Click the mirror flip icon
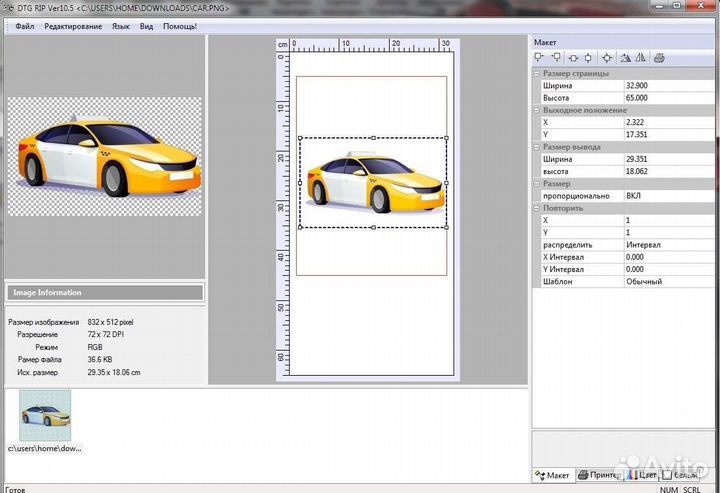Image resolution: width=720 pixels, height=493 pixels. 641,58
